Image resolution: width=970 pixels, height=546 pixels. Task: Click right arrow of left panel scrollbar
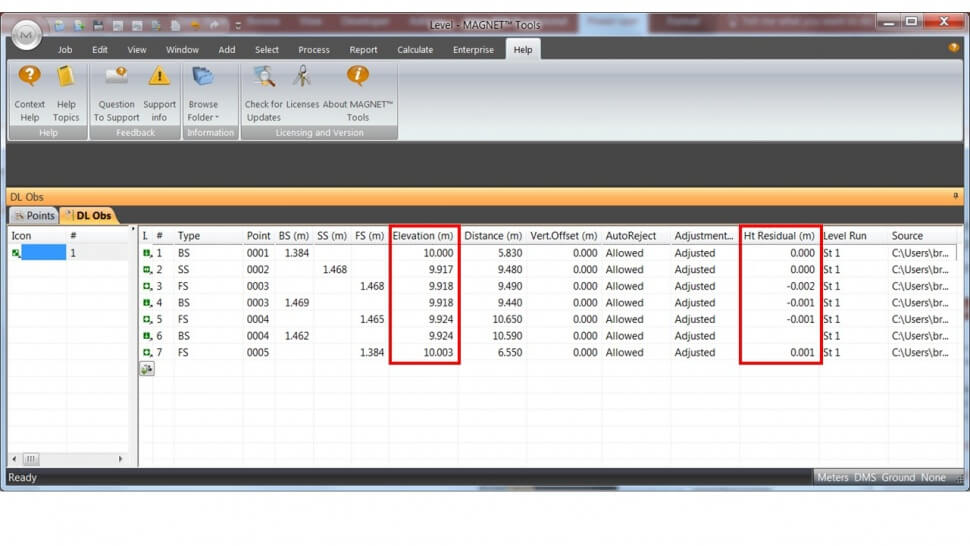click(121, 459)
